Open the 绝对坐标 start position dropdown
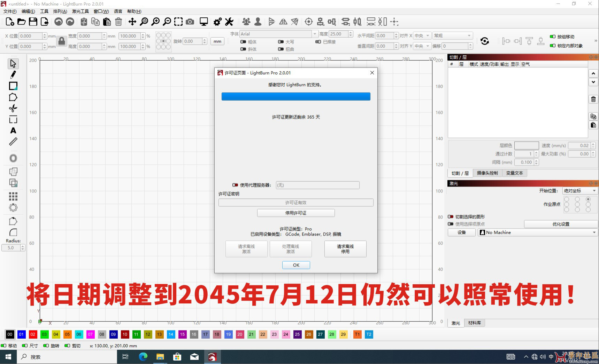The width and height of the screenshot is (599, 364). pos(580,191)
